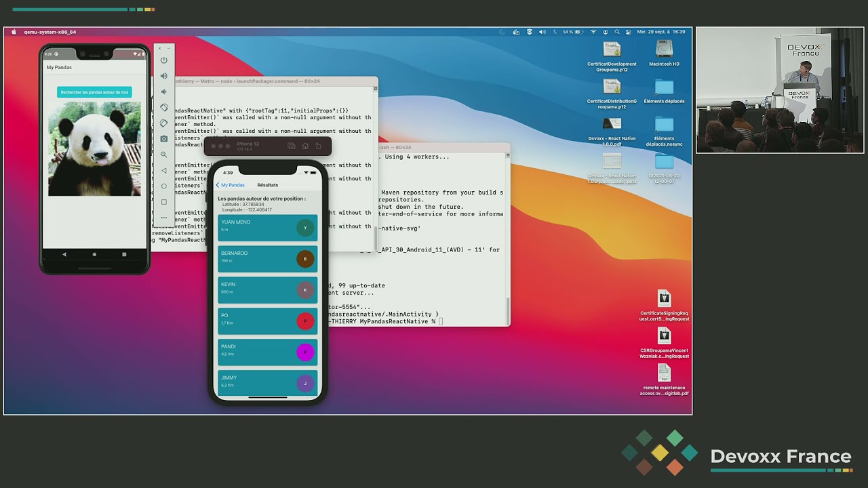Image resolution: width=868 pixels, height=488 pixels.
Task: Tap the purple 'J' avatar circle
Action: coord(305,384)
